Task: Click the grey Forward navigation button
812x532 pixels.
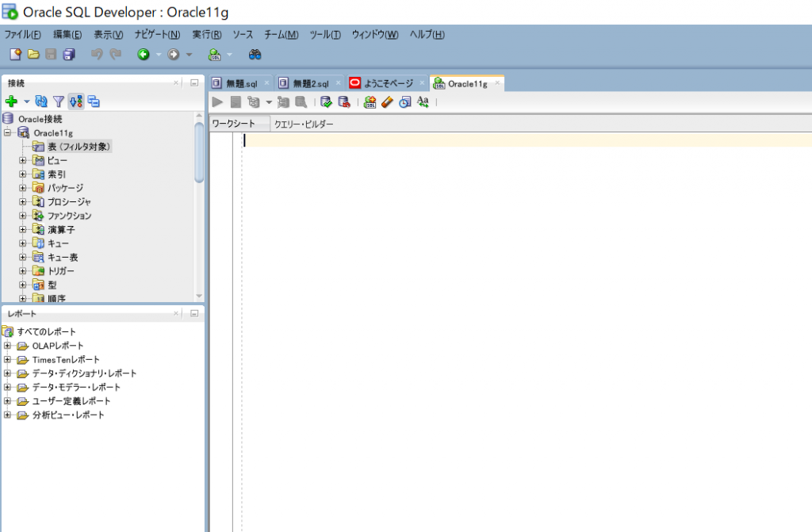Action: (x=174, y=55)
